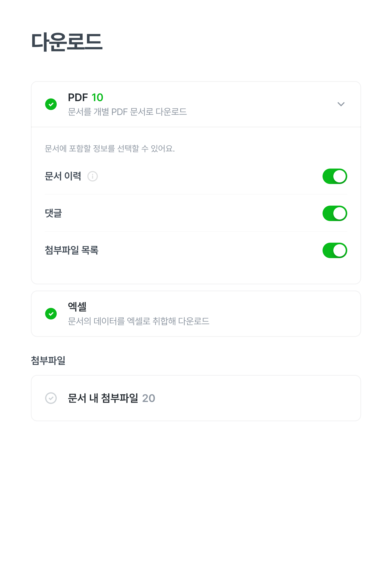Click the 문서 이력 label text
The height and width of the screenshot is (570, 392).
click(63, 176)
